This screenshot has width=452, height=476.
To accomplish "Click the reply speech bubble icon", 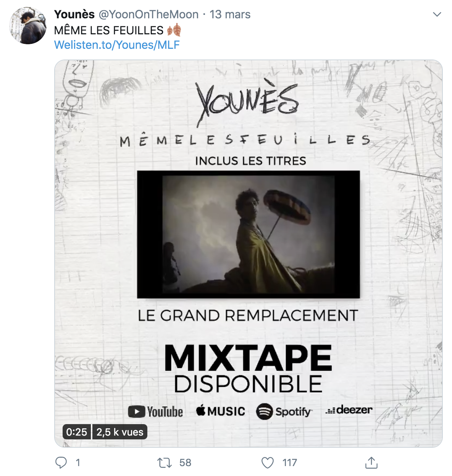I will click(61, 463).
